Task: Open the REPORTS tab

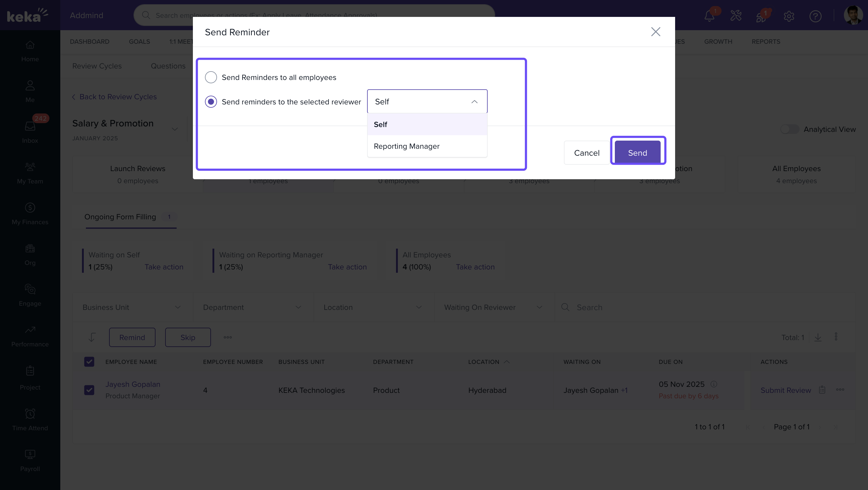Action: 766,41
